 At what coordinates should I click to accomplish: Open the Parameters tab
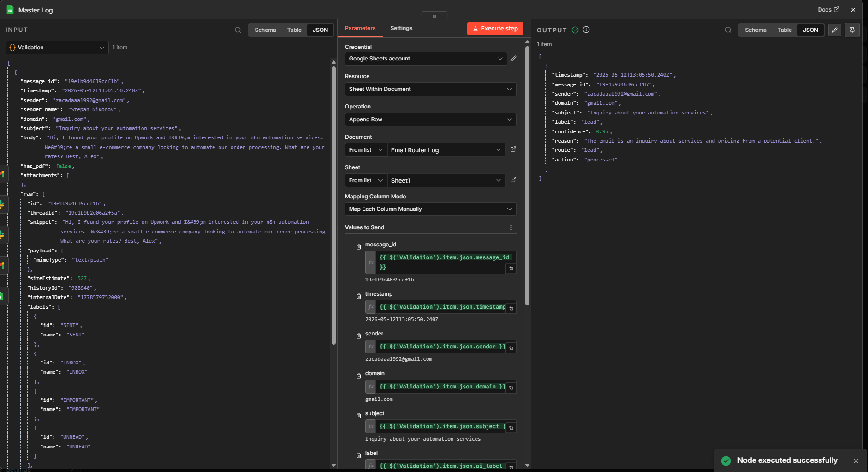coord(360,28)
